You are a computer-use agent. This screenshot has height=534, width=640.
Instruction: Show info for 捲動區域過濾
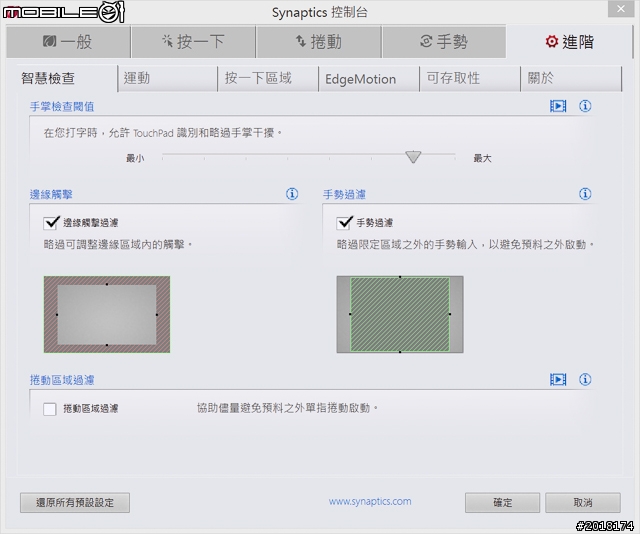coord(585,379)
